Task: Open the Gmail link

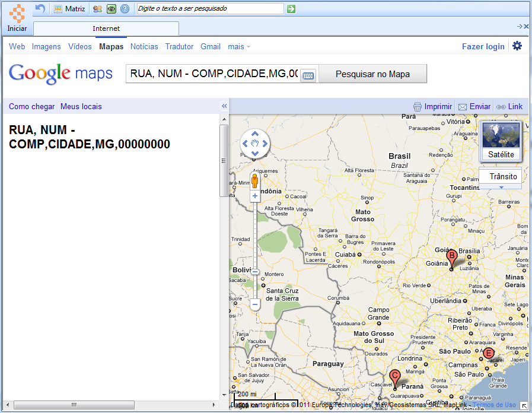Action: [211, 46]
